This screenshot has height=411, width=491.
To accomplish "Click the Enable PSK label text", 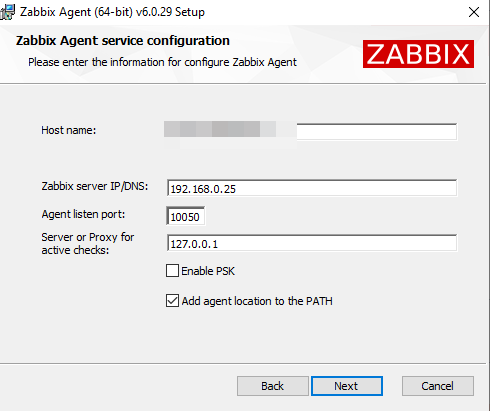I will (208, 271).
